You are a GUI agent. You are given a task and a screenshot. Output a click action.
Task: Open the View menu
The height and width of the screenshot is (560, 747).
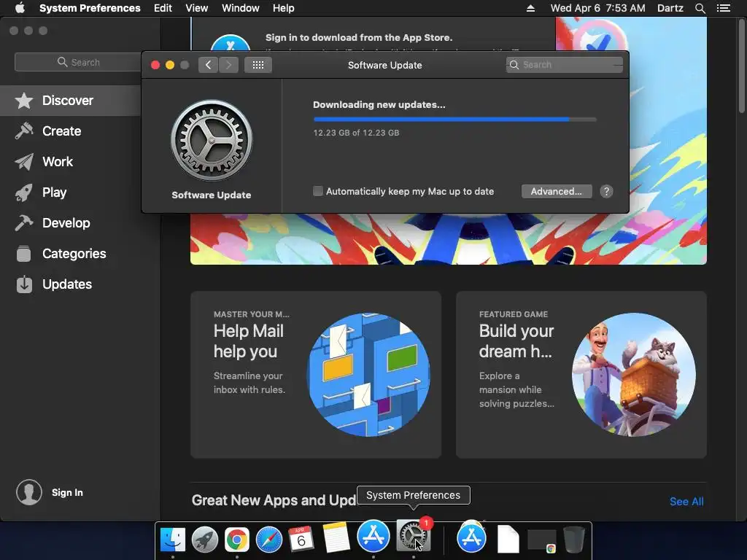[197, 8]
